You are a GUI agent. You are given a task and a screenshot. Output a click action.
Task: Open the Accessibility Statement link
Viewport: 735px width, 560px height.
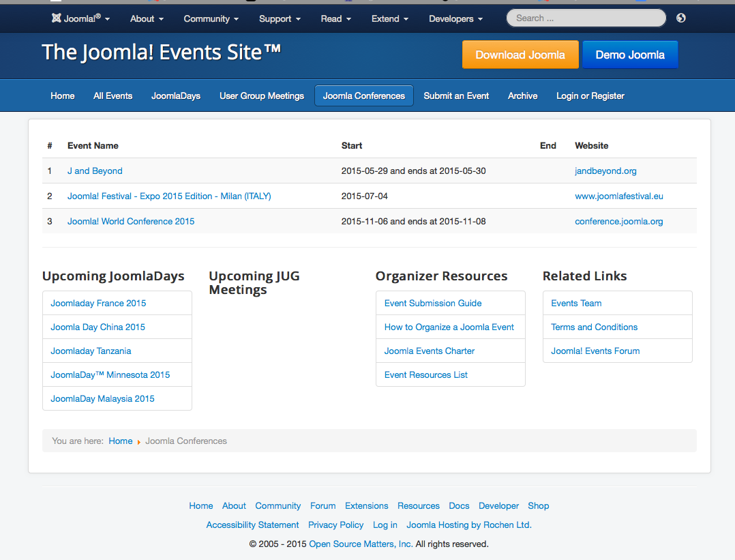(x=253, y=525)
